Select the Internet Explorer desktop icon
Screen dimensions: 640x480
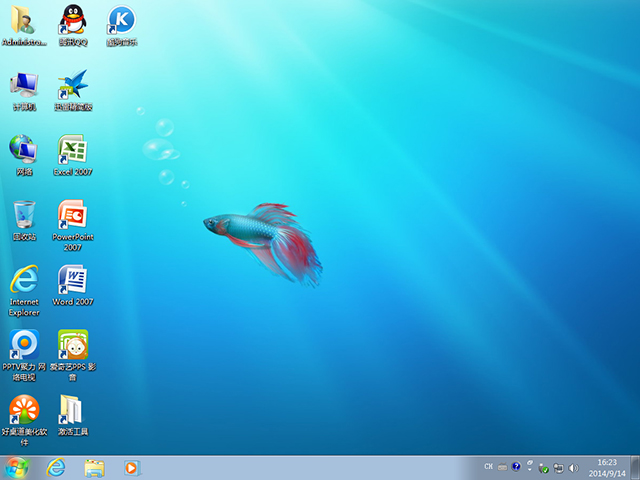click(24, 290)
